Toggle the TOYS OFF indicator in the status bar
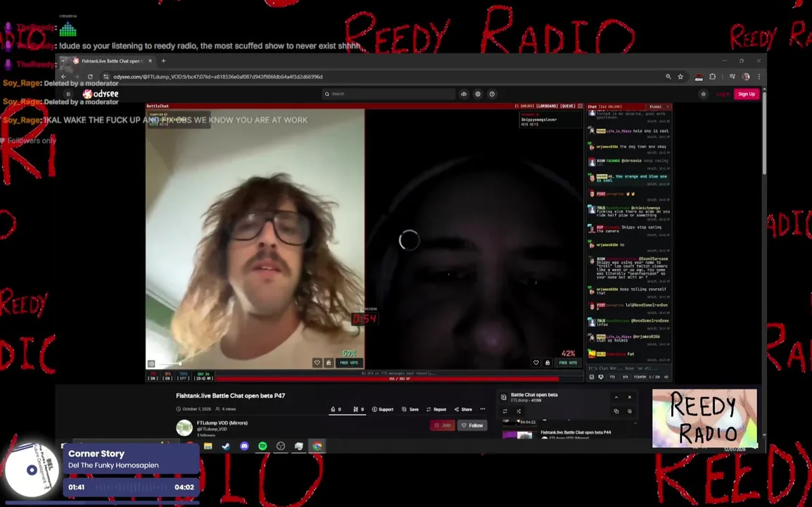The image size is (812, 507). pos(184,376)
